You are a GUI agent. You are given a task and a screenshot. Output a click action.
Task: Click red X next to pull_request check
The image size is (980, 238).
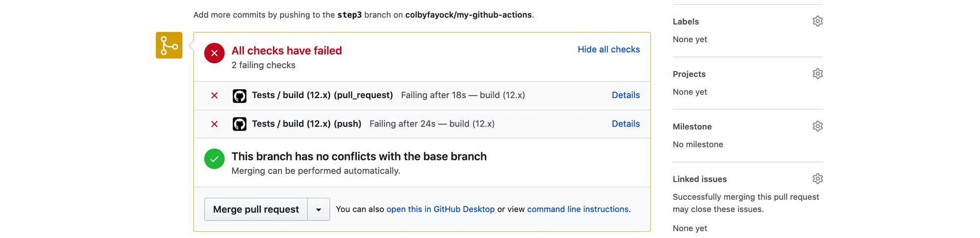point(214,95)
